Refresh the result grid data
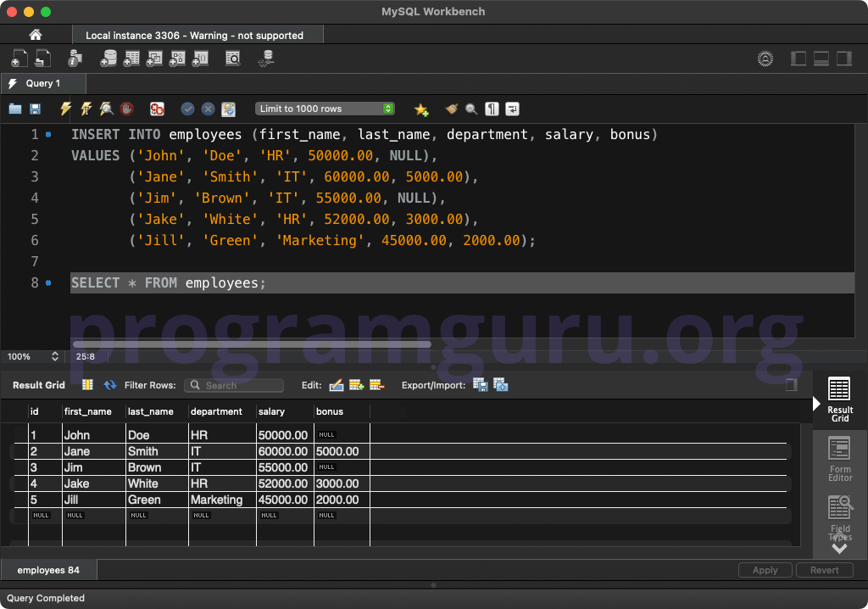The height and width of the screenshot is (609, 868). click(110, 384)
